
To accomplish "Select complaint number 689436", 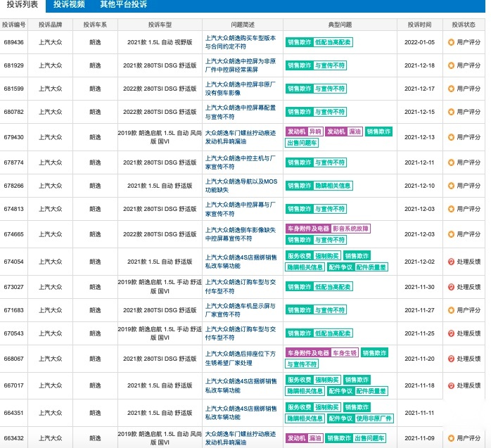I will click(14, 42).
